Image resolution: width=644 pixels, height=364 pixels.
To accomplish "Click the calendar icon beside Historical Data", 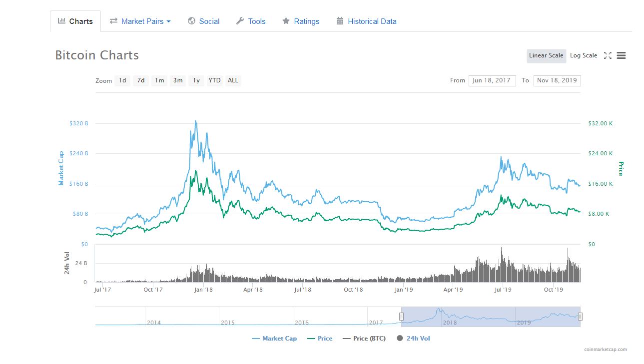I will pos(340,21).
